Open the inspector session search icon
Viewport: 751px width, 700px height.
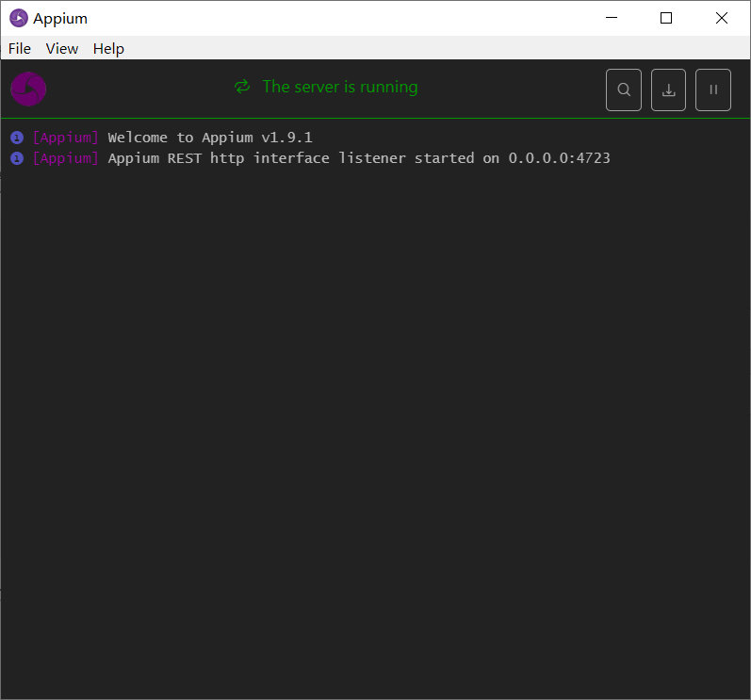click(623, 90)
